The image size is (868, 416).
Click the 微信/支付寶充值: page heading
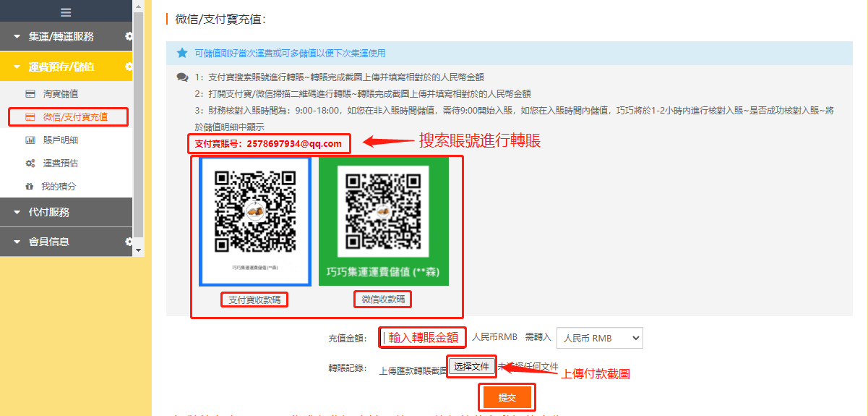(220, 19)
